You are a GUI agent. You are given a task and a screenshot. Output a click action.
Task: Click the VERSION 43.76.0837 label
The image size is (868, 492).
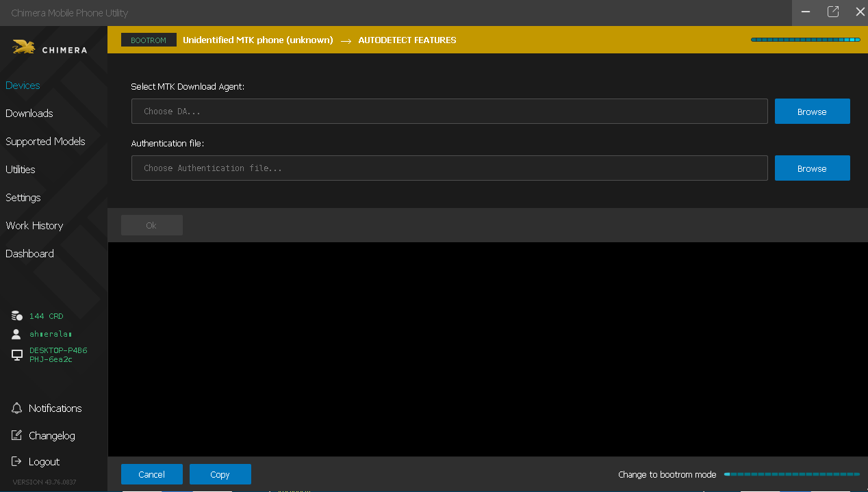coord(44,482)
